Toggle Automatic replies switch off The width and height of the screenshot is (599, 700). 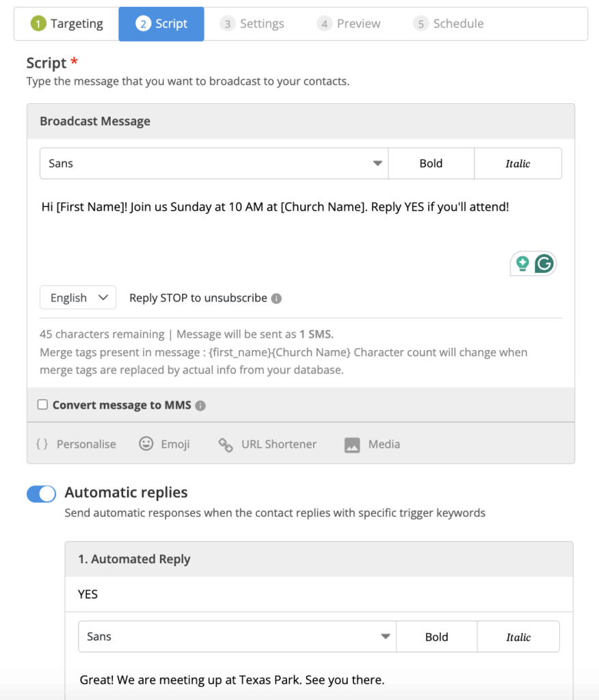(x=41, y=494)
